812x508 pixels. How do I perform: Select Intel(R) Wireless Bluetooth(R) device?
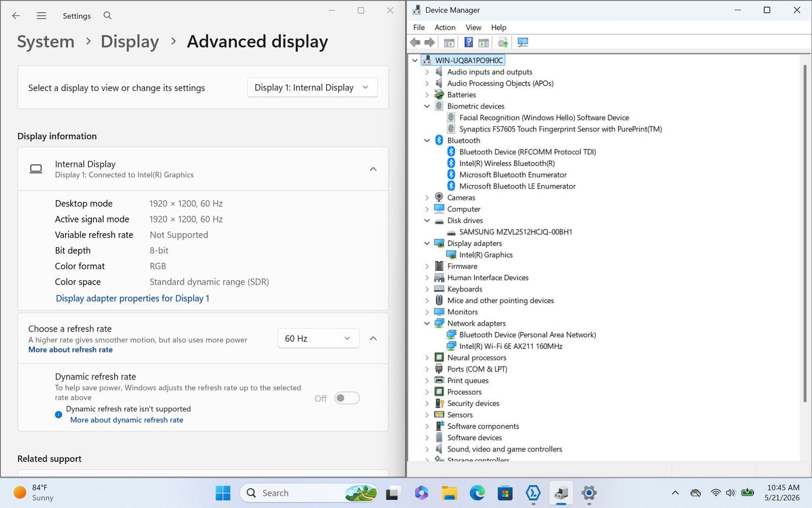coord(507,164)
